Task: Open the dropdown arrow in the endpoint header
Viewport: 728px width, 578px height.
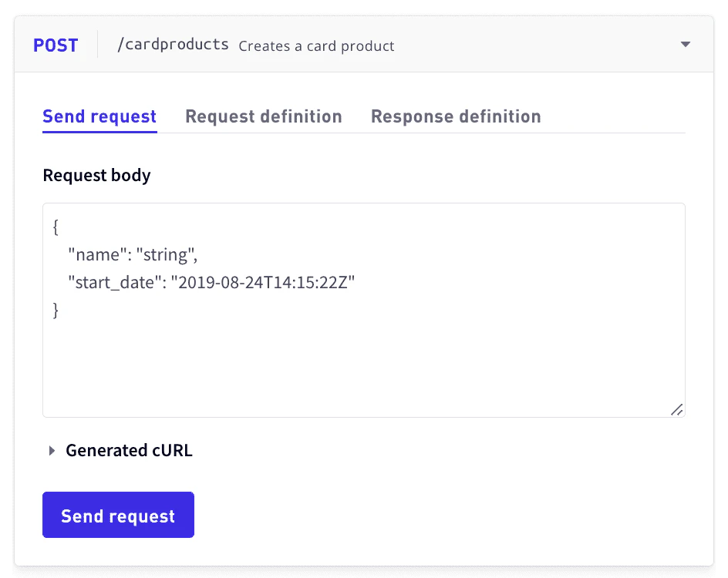Action: pyautogui.click(x=685, y=44)
